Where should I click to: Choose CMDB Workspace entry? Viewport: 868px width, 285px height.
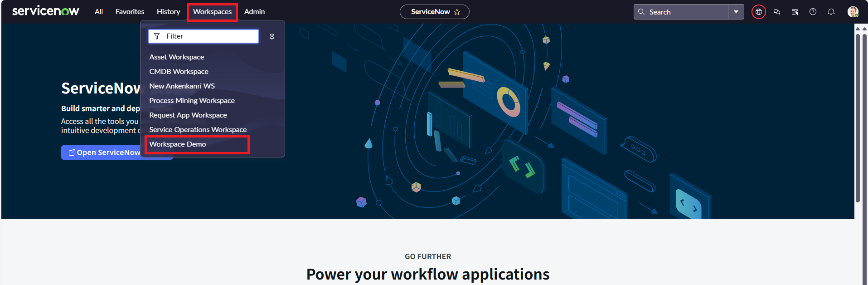pos(179,72)
